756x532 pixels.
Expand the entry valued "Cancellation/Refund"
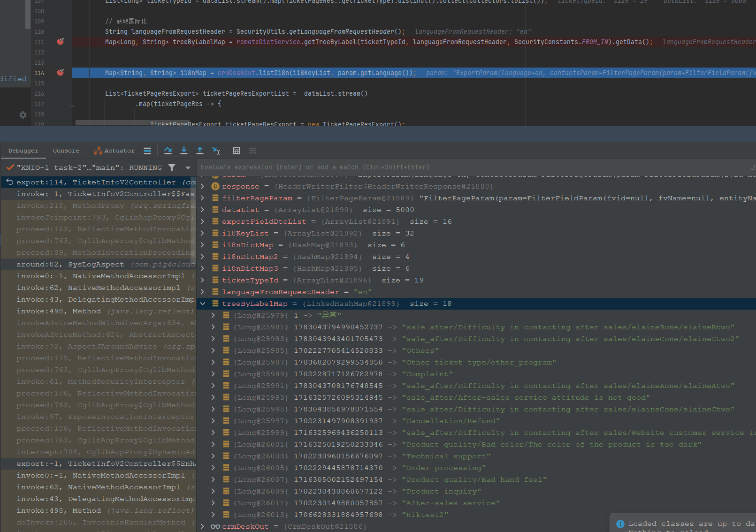click(x=213, y=421)
